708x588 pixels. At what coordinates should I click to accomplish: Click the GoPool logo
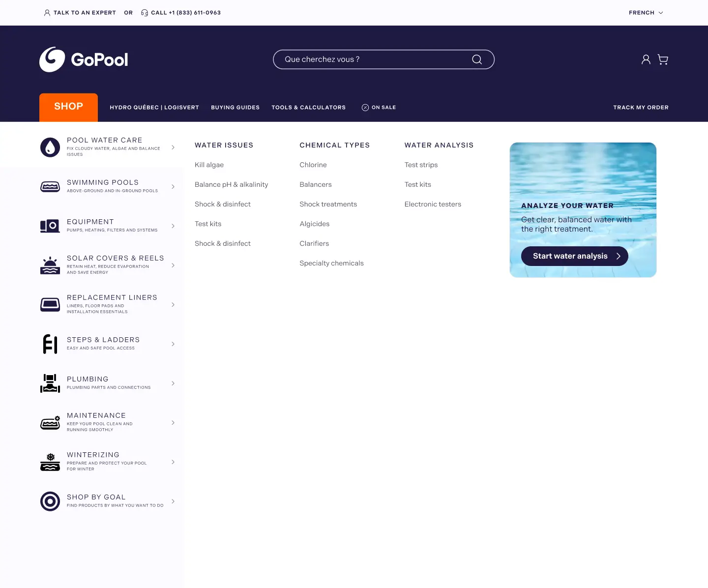pyautogui.click(x=84, y=59)
